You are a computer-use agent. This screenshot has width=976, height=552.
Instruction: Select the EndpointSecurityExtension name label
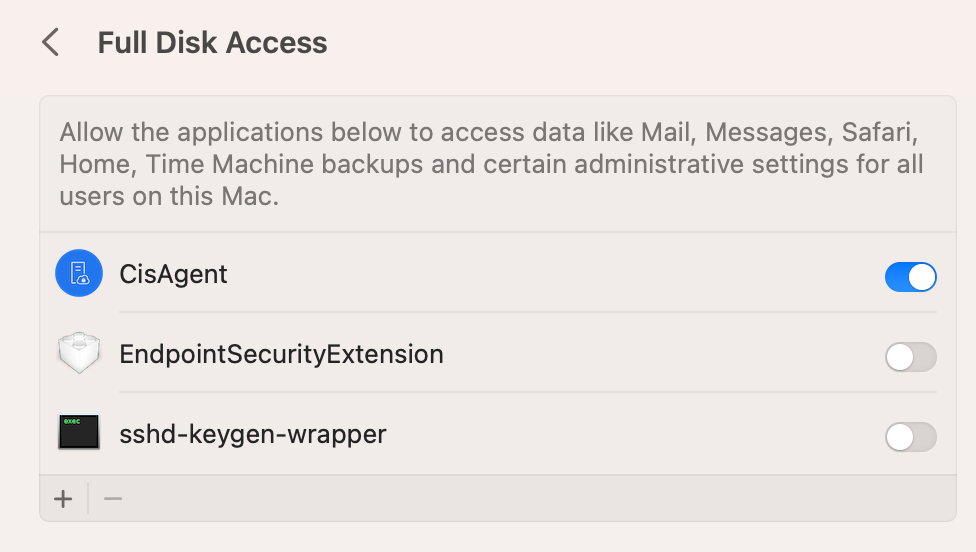(281, 354)
